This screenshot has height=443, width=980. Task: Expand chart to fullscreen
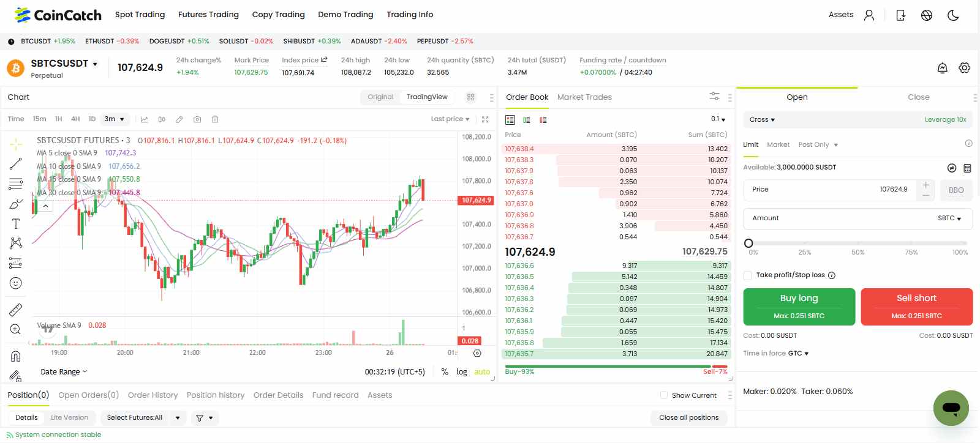[x=485, y=119]
